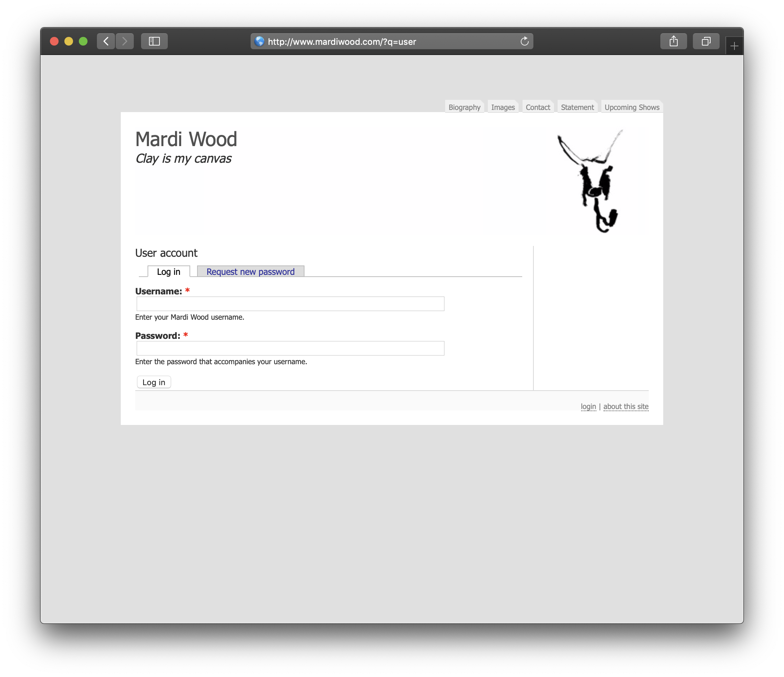Follow the about this site footer link
Viewport: 784px width, 677px height.
point(626,406)
